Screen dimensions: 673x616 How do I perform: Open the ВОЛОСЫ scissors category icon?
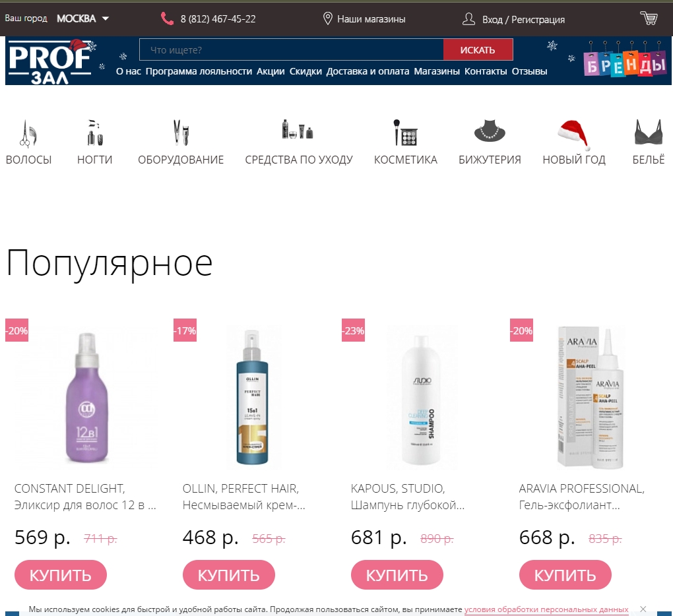(x=28, y=133)
